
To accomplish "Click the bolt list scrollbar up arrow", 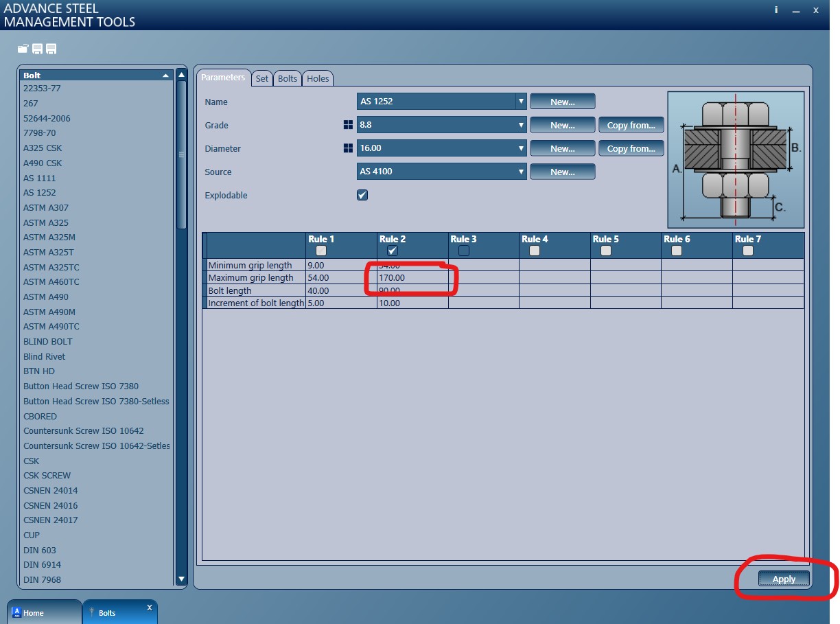I will click(181, 74).
